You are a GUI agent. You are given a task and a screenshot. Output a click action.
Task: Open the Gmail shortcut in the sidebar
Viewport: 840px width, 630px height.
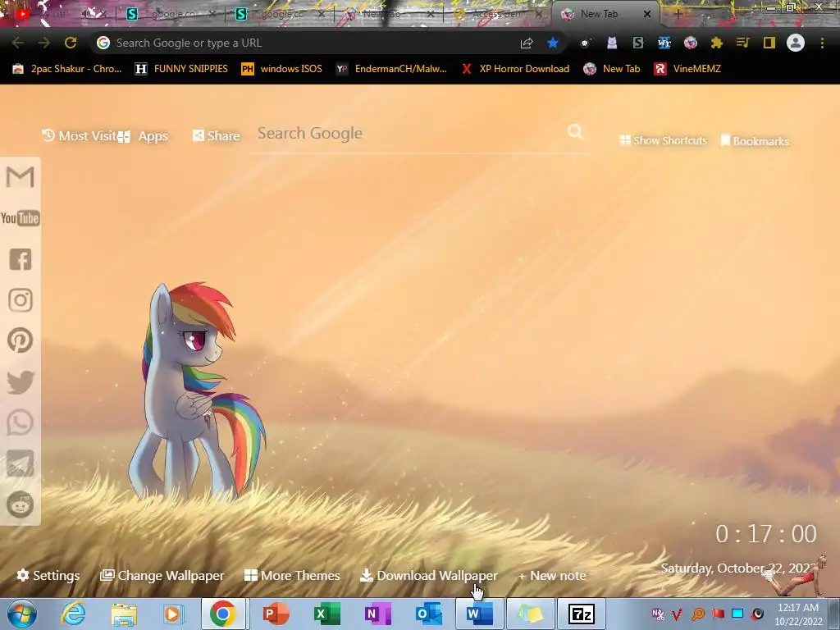coord(21,177)
